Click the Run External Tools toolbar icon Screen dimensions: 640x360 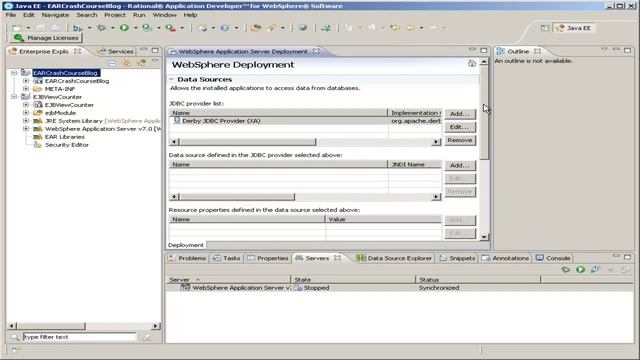click(x=170, y=28)
